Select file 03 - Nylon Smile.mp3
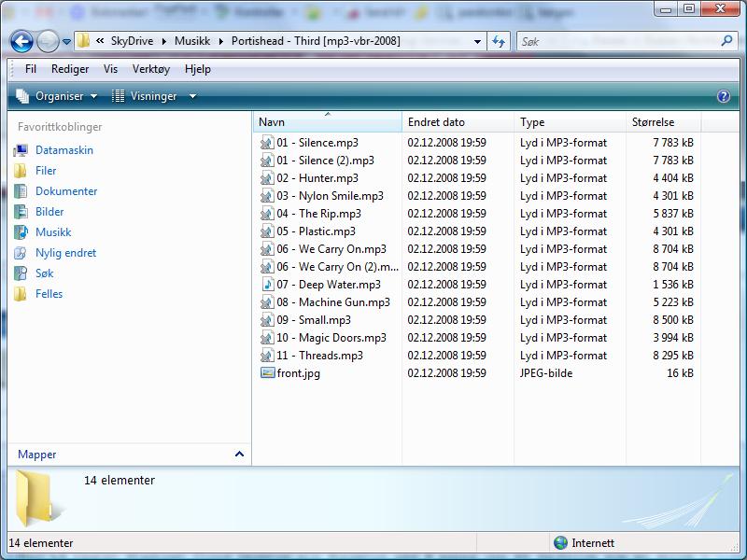The image size is (747, 560). [x=331, y=196]
